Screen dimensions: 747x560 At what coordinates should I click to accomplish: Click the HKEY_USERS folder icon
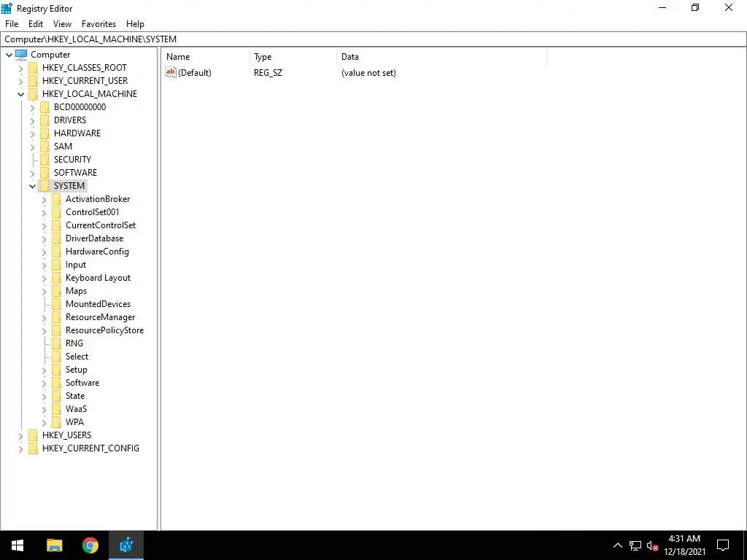pos(33,435)
